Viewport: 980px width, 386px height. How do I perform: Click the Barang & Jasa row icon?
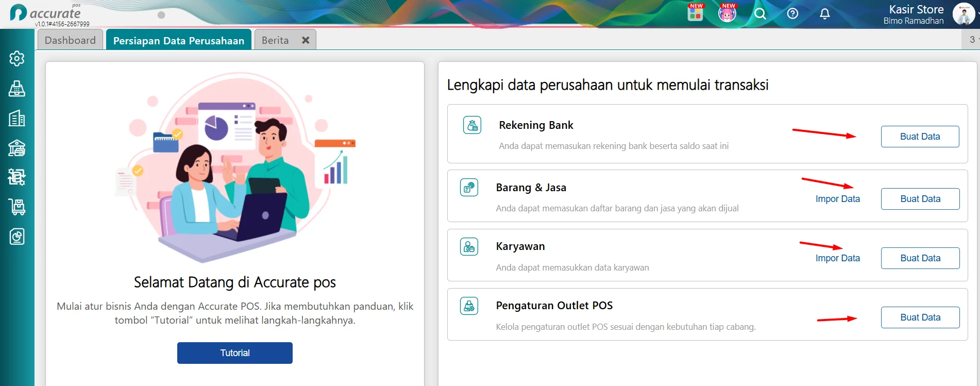tap(469, 188)
